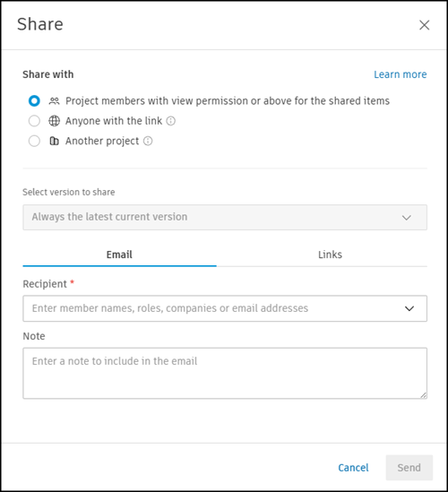
Task: Click the 'Select version to share' label
Action: (69, 192)
